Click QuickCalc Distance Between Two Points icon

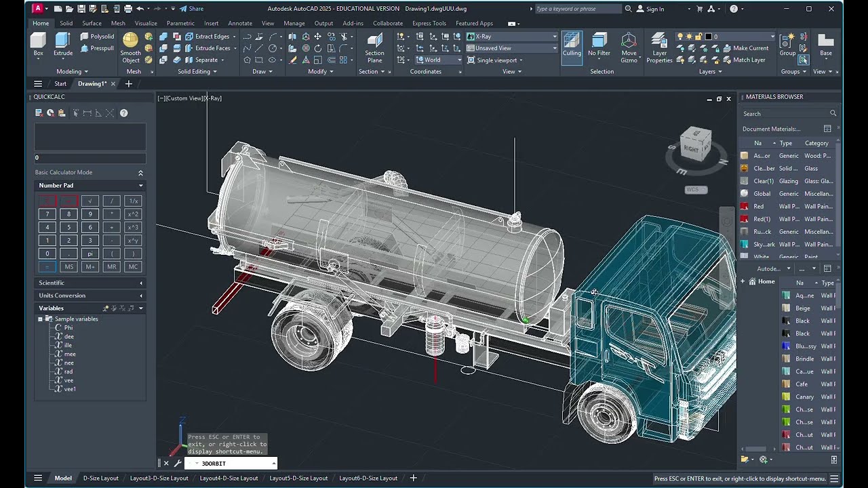[87, 113]
